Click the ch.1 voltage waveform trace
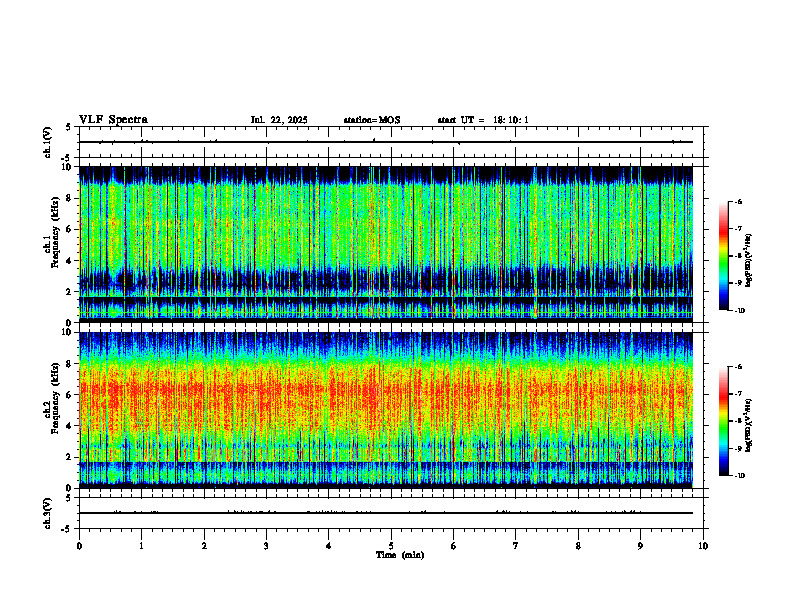Viewport: 792px width, 612px height. 386,142
